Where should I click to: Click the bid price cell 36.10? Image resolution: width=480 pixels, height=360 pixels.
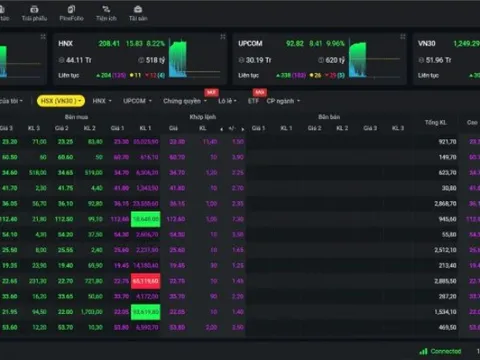point(65,203)
